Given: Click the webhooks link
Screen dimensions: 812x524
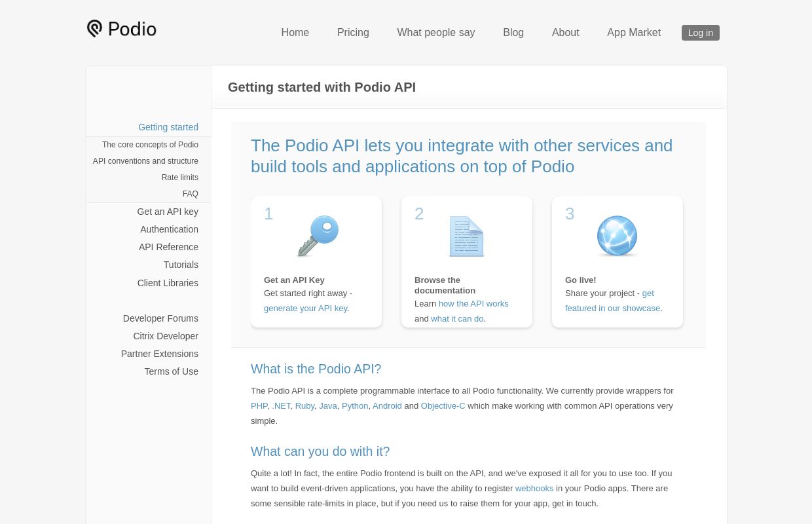Looking at the screenshot, I should coord(534,489).
